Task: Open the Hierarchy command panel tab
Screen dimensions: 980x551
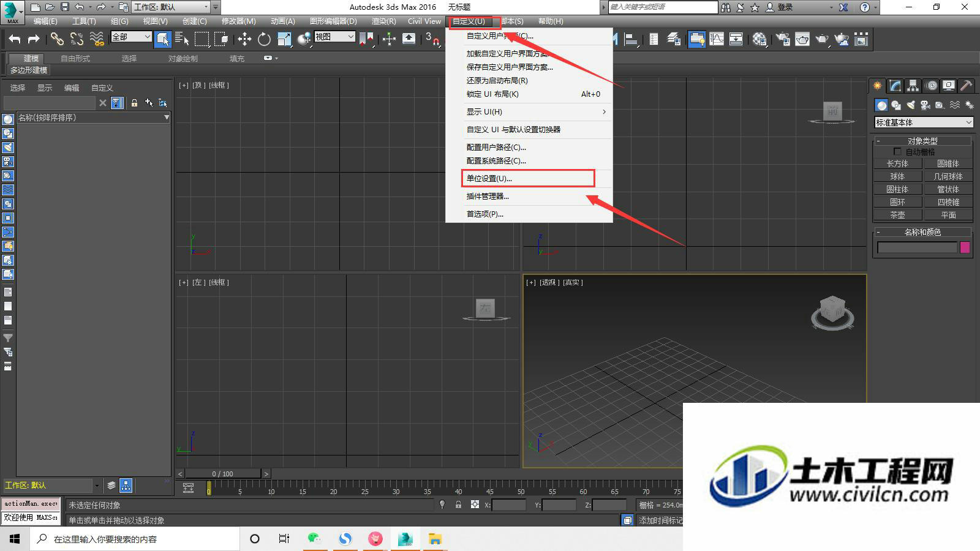Action: coord(913,86)
